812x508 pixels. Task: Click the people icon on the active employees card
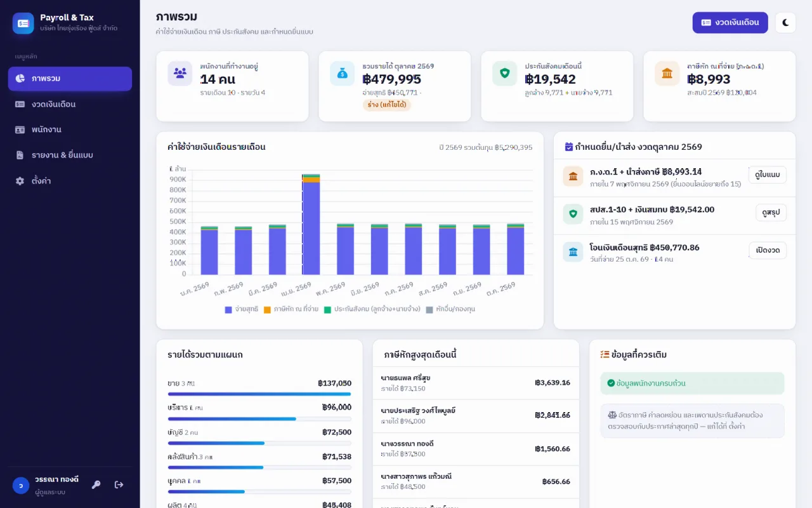(x=180, y=73)
